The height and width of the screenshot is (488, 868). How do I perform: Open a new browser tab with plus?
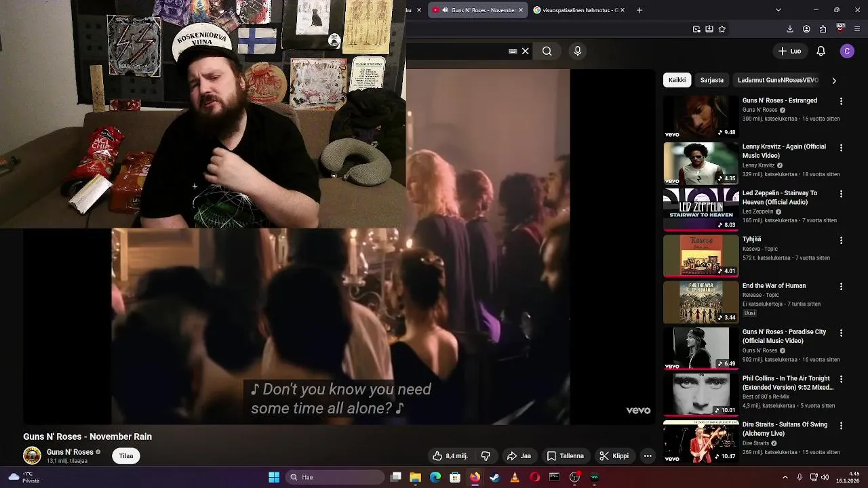pyautogui.click(x=639, y=10)
